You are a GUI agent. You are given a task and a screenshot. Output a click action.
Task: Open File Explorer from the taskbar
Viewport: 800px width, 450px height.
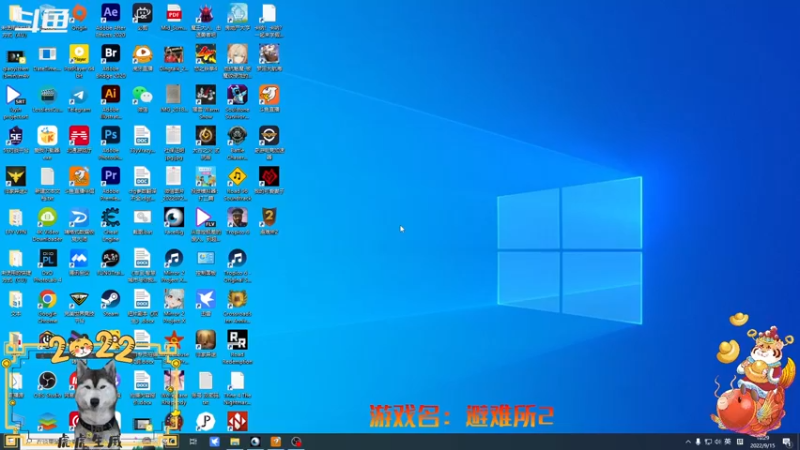pos(235,441)
